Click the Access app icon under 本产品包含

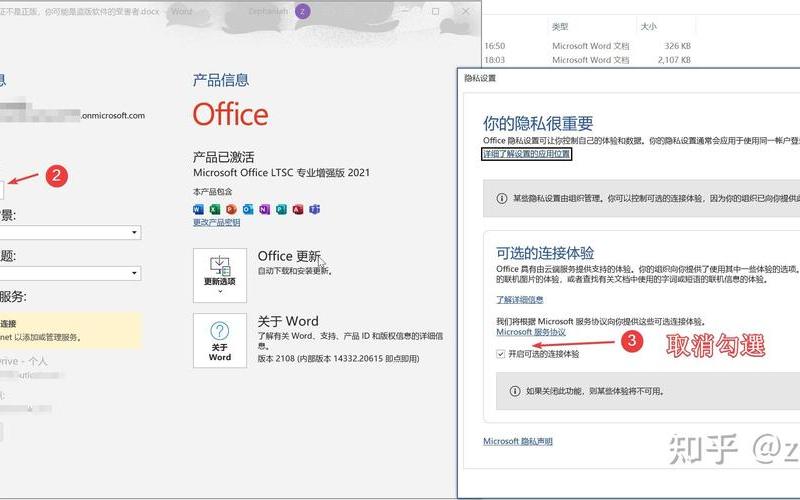(298, 209)
